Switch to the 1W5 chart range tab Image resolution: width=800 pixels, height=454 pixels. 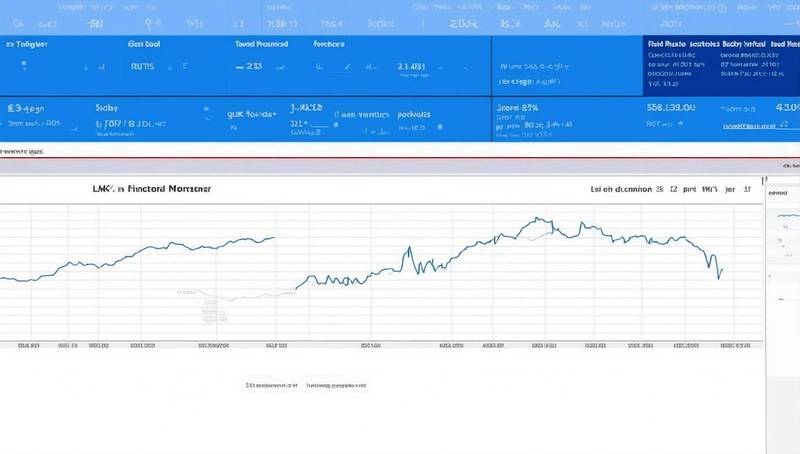710,188
